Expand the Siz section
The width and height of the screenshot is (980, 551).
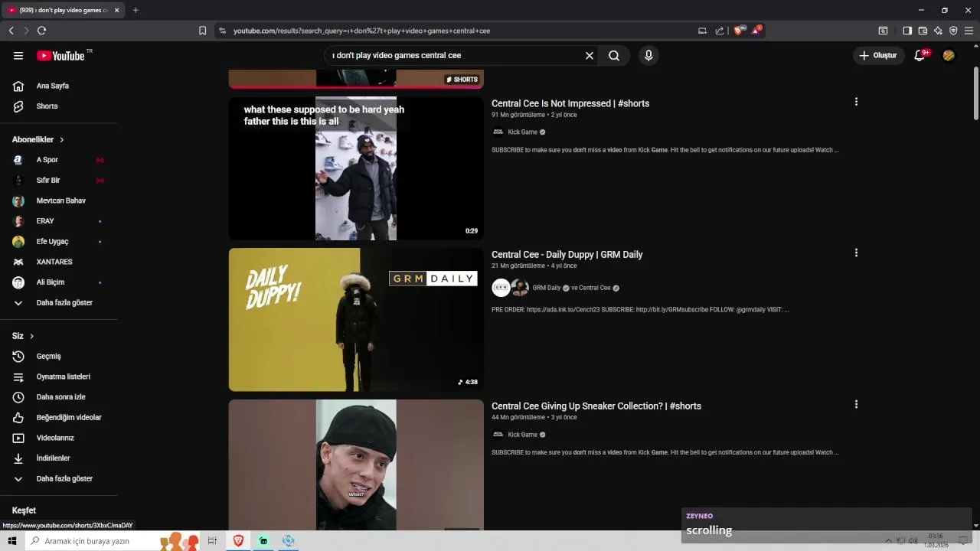point(23,336)
